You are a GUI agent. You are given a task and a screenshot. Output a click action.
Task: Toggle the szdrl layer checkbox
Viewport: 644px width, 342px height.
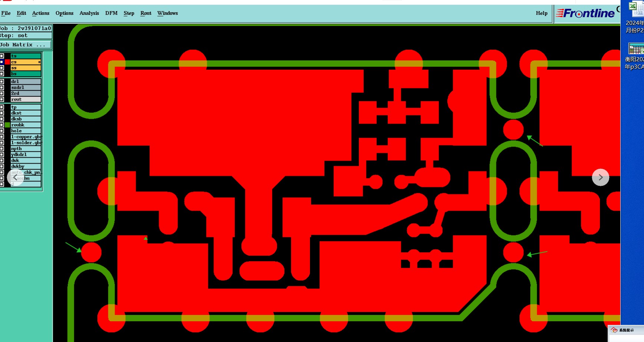pos(2,88)
